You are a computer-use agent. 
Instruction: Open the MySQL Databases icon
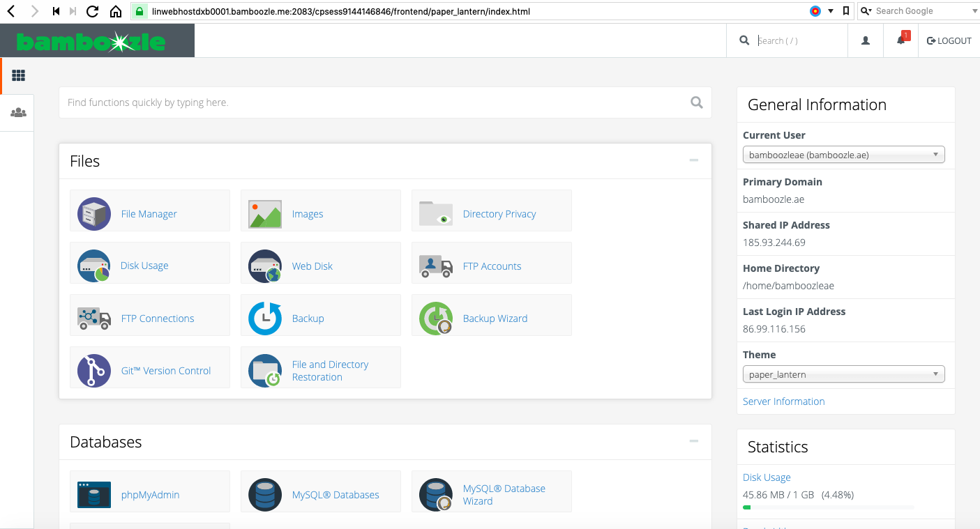pos(265,495)
